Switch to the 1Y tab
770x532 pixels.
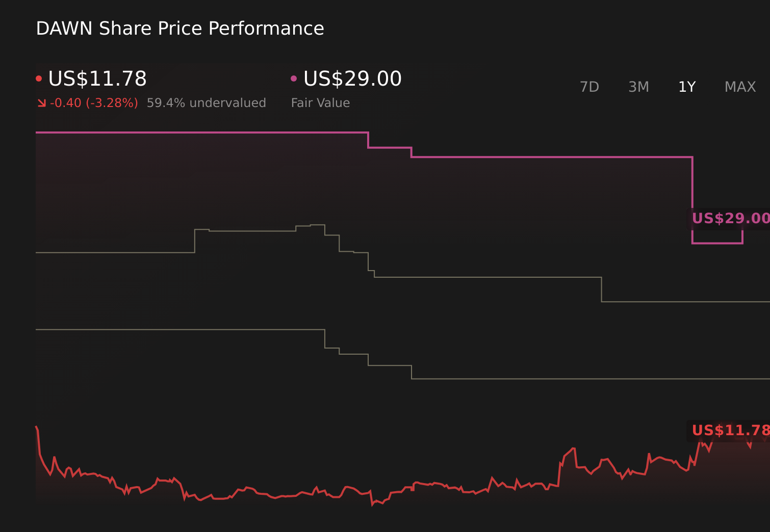pyautogui.click(x=687, y=87)
